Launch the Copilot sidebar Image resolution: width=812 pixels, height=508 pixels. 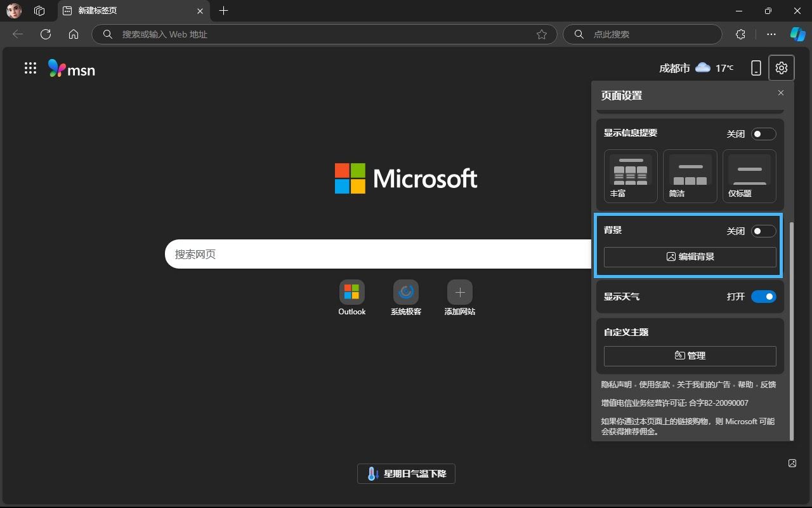click(798, 34)
